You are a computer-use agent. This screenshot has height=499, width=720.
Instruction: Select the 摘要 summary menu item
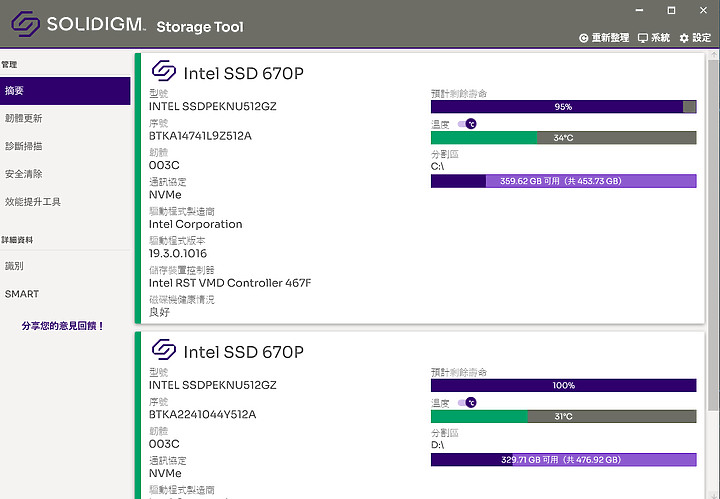coord(65,91)
